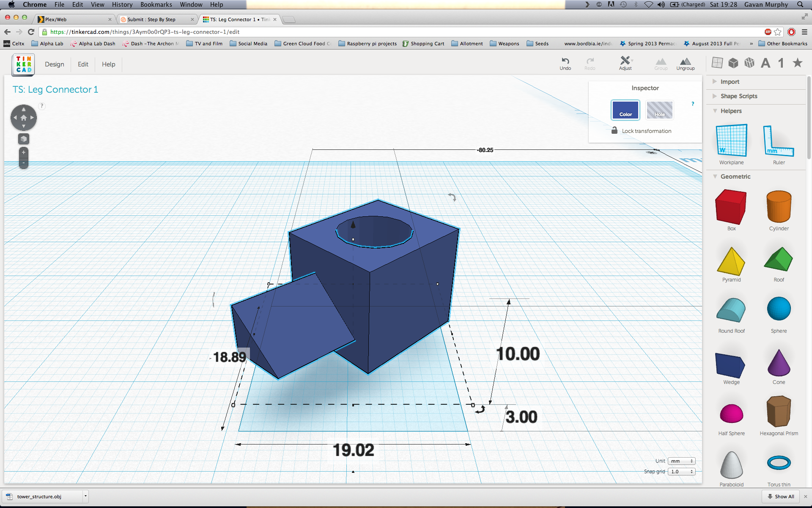Select the Adjust tool in toolbar
812x508 pixels.
[624, 63]
